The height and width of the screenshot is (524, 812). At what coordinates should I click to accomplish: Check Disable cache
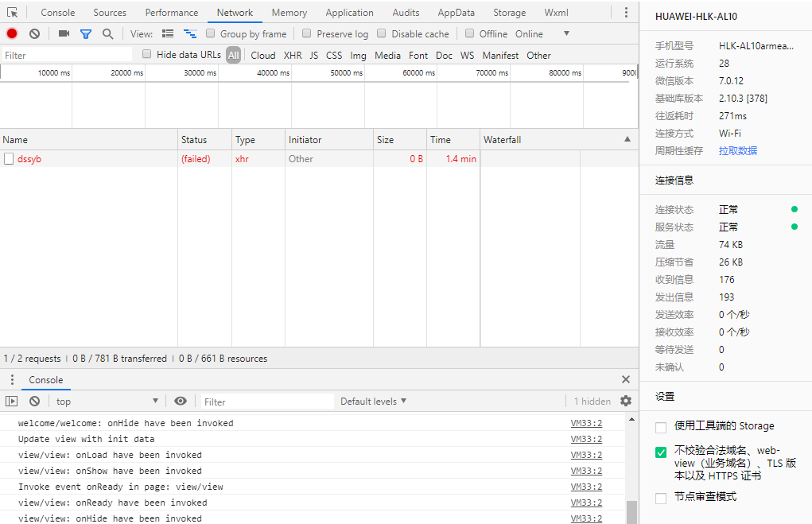pos(382,33)
